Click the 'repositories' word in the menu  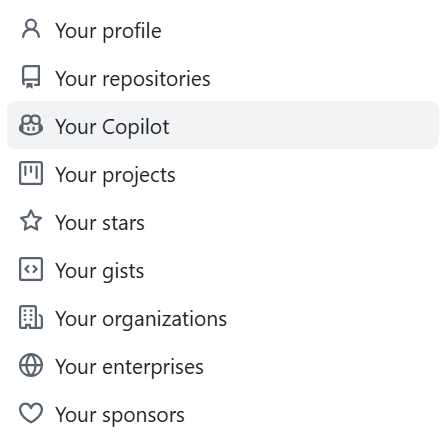(x=156, y=79)
